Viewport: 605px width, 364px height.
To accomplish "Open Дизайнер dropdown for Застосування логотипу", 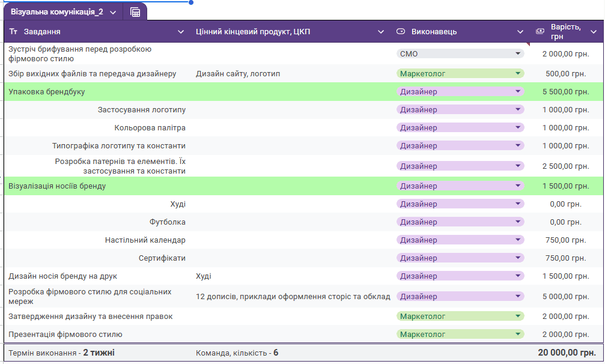I will pos(460,109).
